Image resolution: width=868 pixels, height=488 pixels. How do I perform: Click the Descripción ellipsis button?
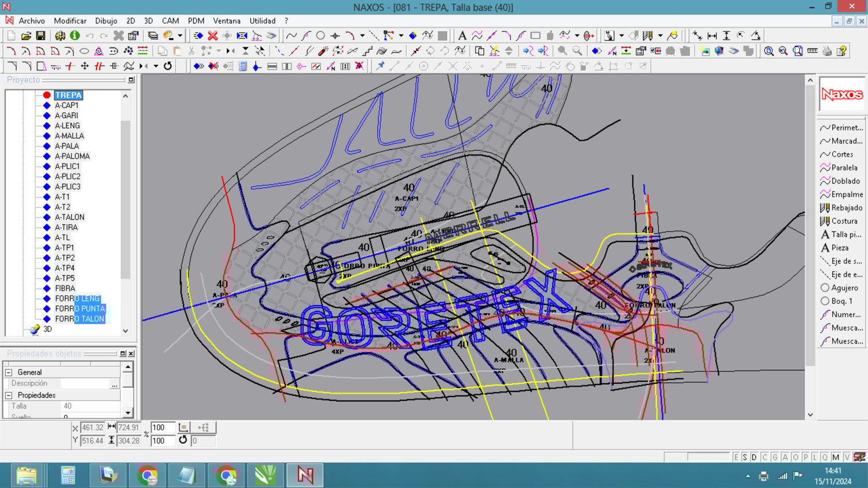pyautogui.click(x=115, y=384)
